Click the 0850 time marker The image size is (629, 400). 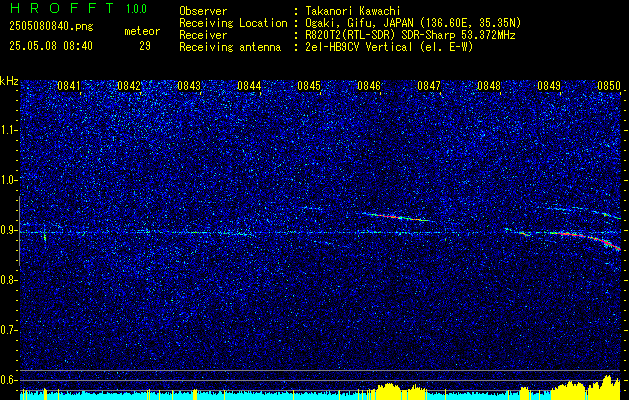(x=609, y=86)
